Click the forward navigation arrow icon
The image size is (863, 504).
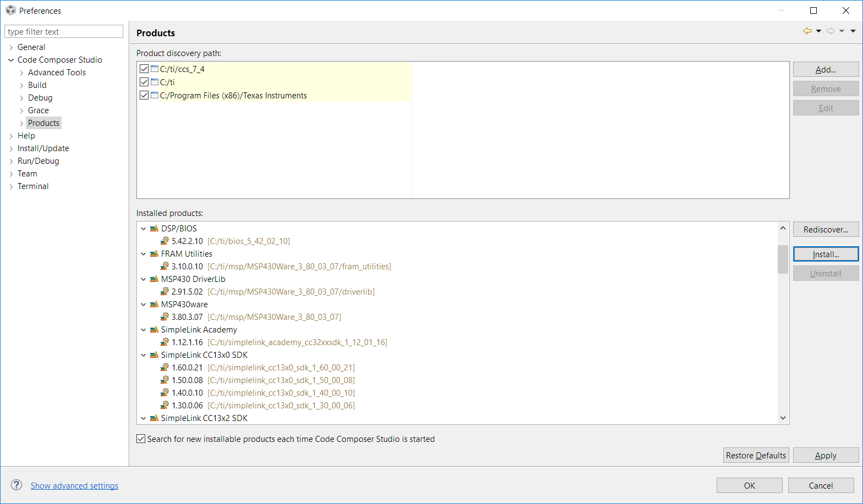tap(831, 31)
